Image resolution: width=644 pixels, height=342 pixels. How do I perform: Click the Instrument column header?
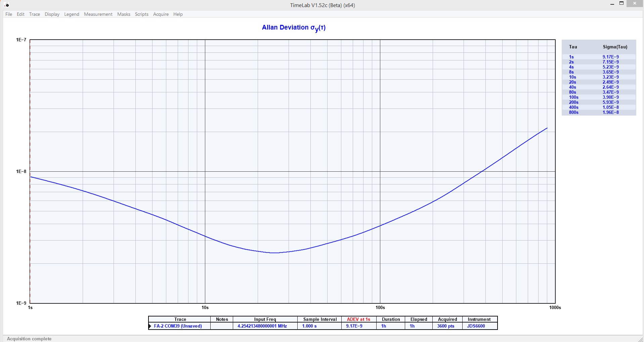[x=479, y=319]
